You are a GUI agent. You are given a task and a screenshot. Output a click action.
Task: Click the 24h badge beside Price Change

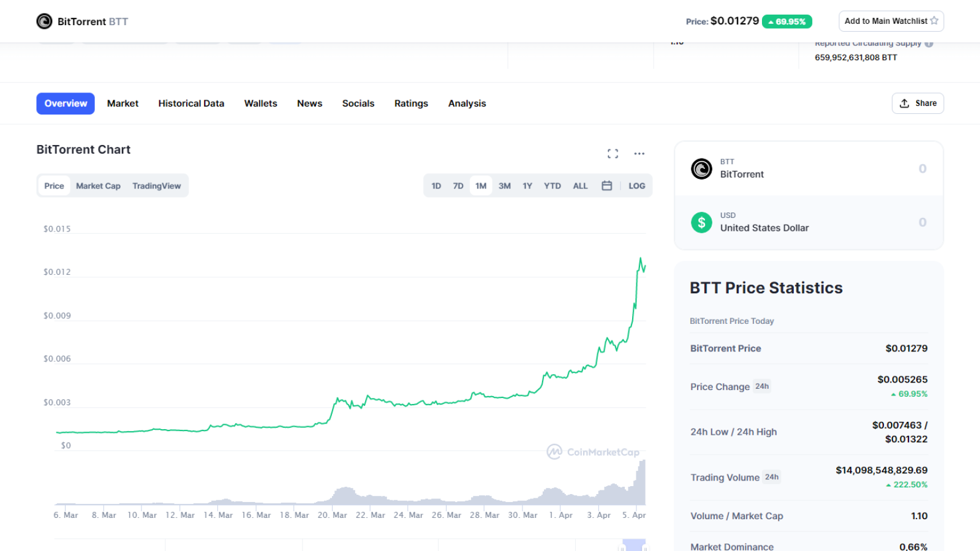point(762,386)
